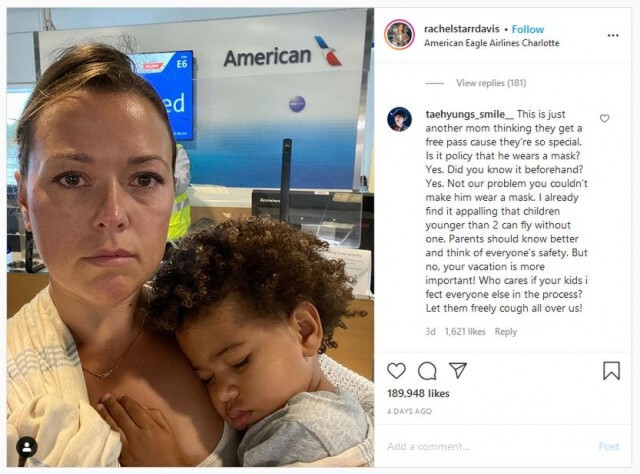The width and height of the screenshot is (640, 474).
Task: Follow rachelstarrdavis
Action: [x=528, y=29]
